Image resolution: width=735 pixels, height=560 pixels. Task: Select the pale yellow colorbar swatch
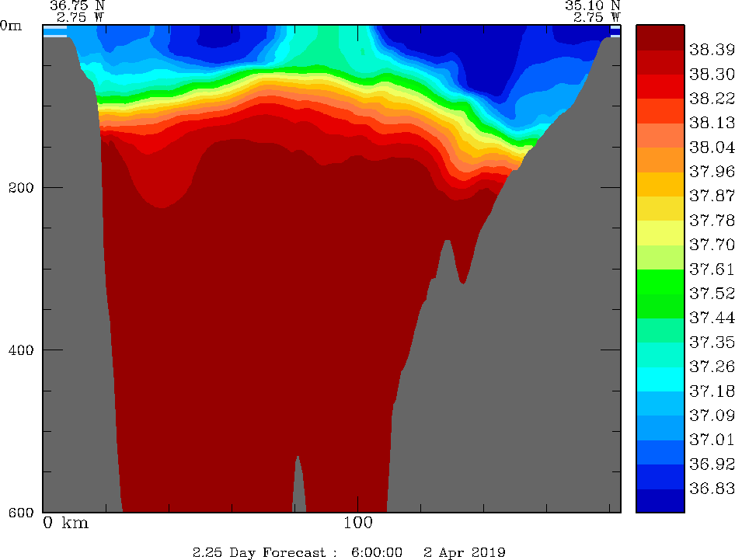click(660, 233)
